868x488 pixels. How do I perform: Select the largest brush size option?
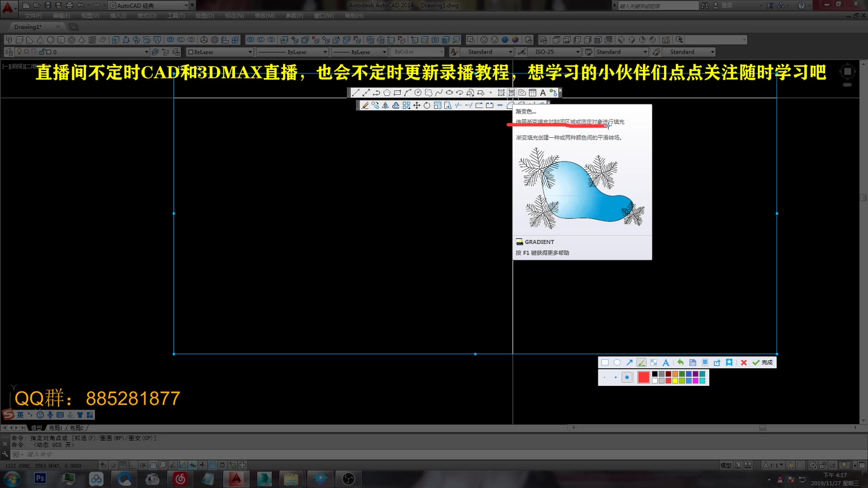(627, 377)
